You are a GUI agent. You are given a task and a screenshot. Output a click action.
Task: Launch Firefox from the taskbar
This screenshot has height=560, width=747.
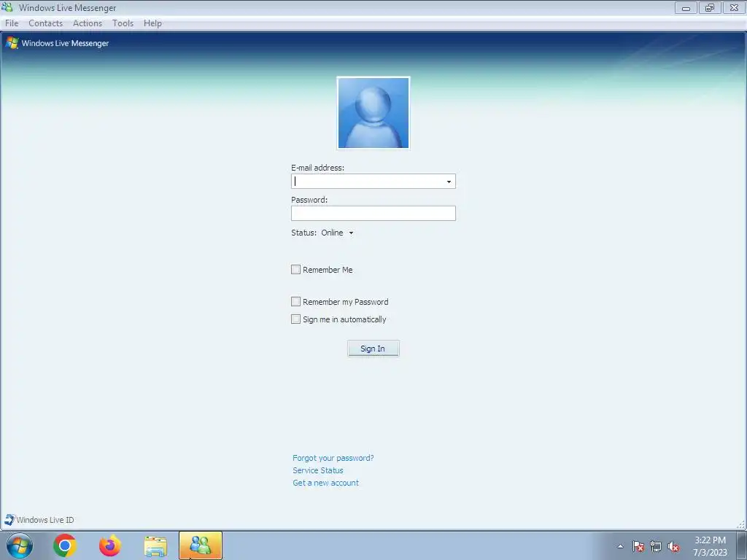coord(110,545)
